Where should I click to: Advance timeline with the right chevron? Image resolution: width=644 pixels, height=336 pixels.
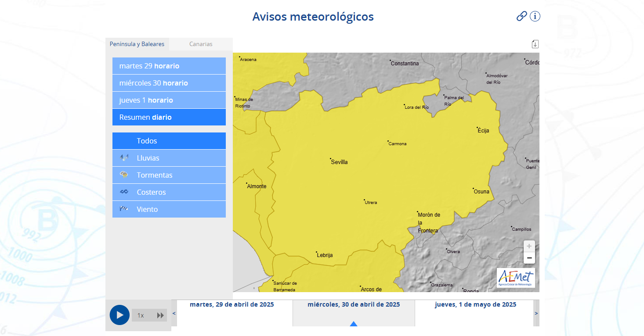click(536, 313)
